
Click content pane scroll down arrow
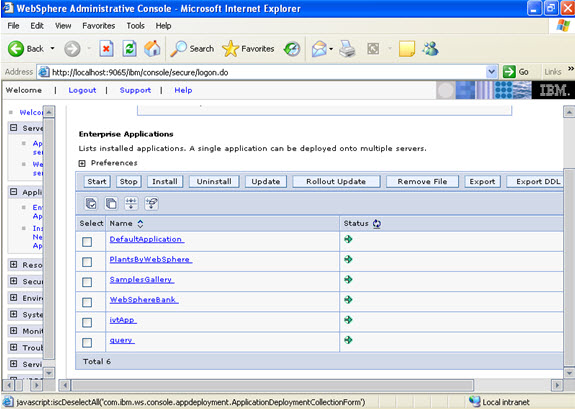pyautogui.click(x=569, y=373)
